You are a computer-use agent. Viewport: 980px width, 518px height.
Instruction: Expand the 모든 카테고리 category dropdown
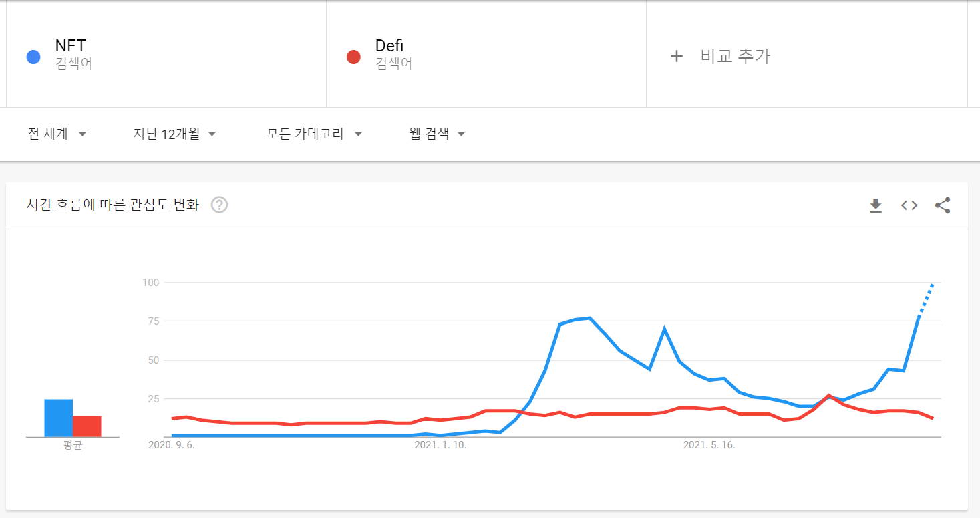pyautogui.click(x=314, y=134)
